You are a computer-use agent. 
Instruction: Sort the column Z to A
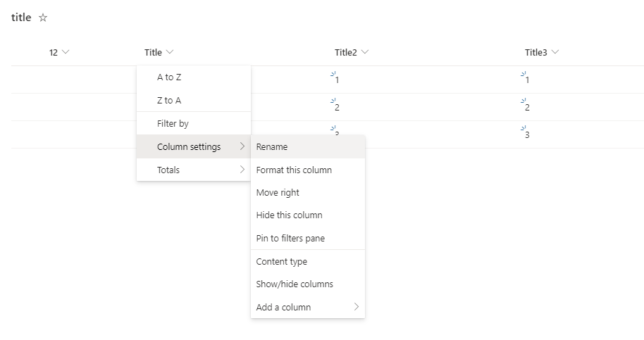click(x=169, y=101)
